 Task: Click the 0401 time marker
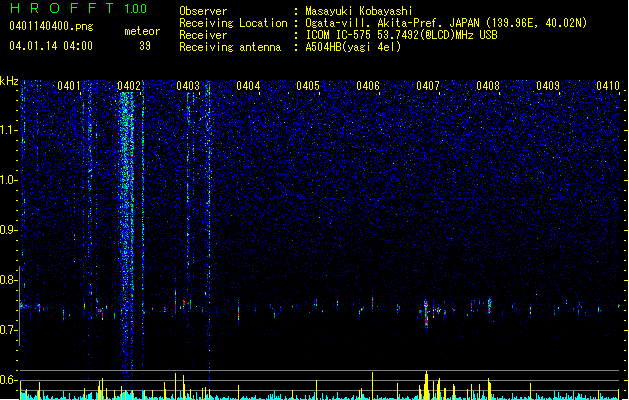point(69,86)
